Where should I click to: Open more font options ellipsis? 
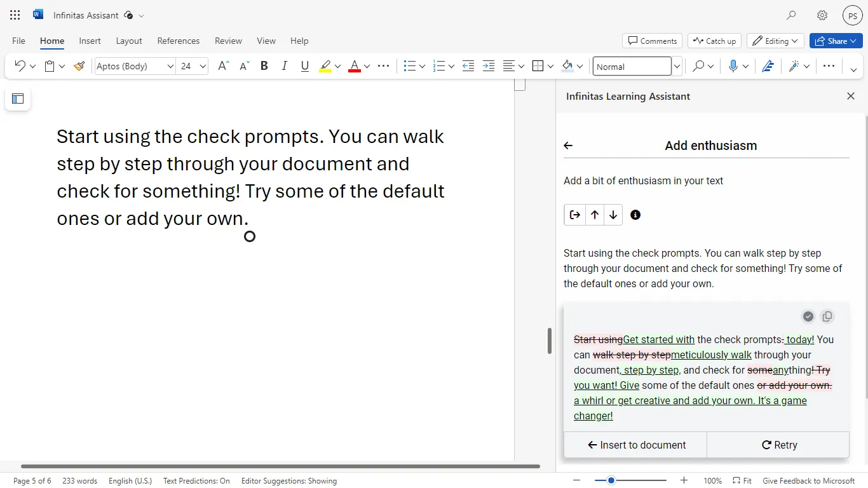(383, 66)
